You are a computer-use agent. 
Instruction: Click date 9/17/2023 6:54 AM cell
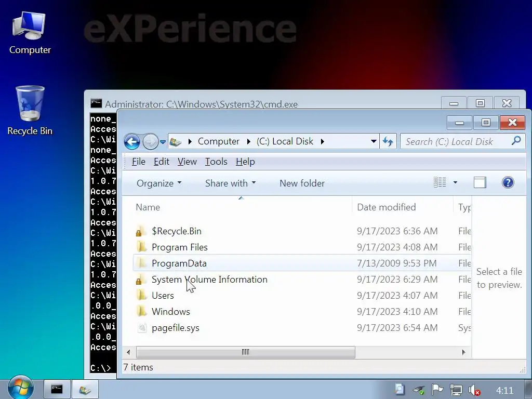pos(397,328)
